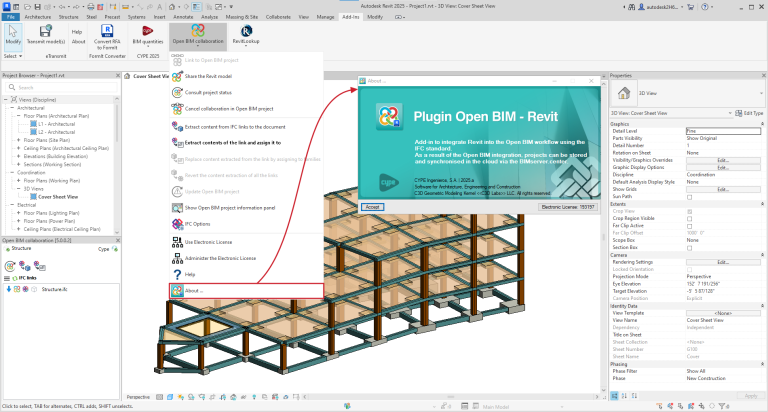The image size is (768, 412).
Task: Click the Detail Level value field
Action: pos(723,131)
